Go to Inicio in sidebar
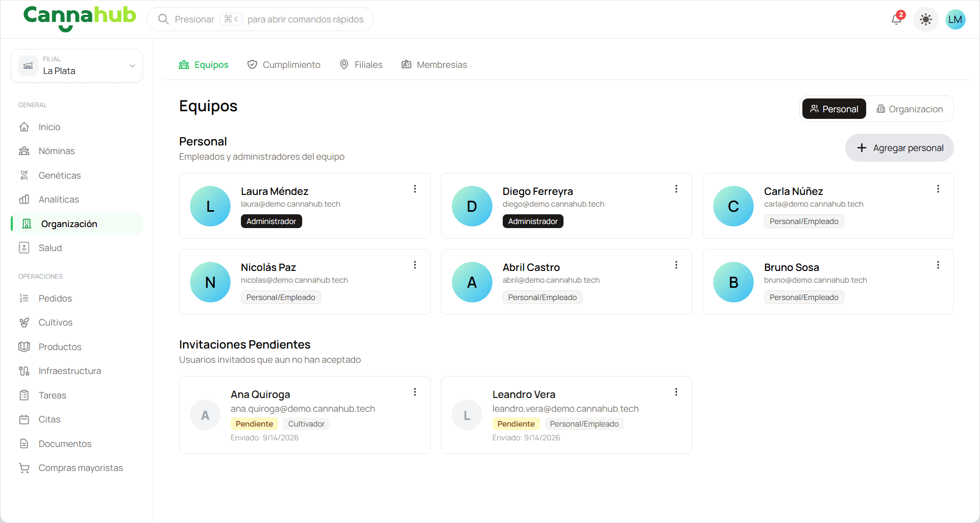The height and width of the screenshot is (523, 980). [x=77, y=127]
